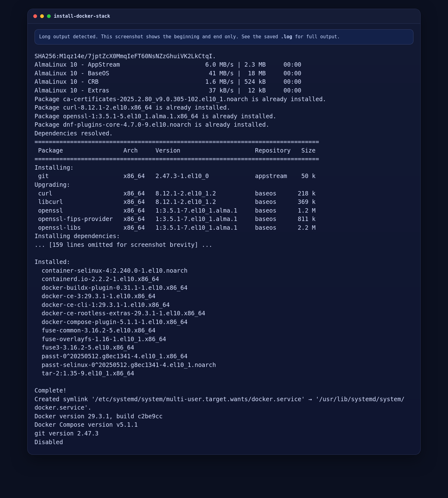Screen dimensions: 448x498
Task: Click the containerd.io-2.2.2-1 package line
Action: point(100,279)
